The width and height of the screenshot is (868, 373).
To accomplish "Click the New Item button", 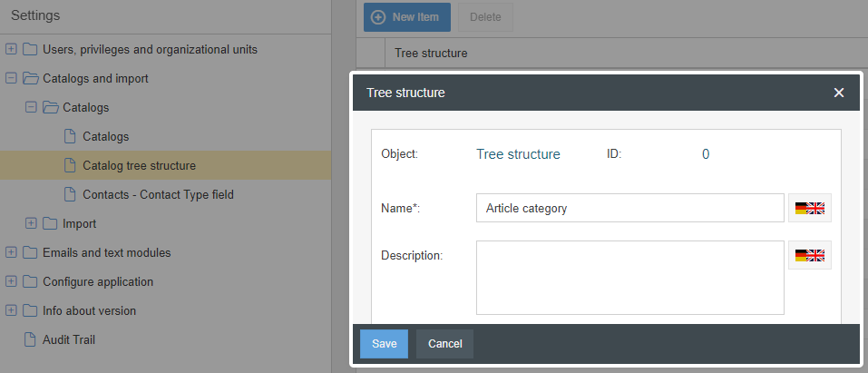I will click(x=405, y=17).
